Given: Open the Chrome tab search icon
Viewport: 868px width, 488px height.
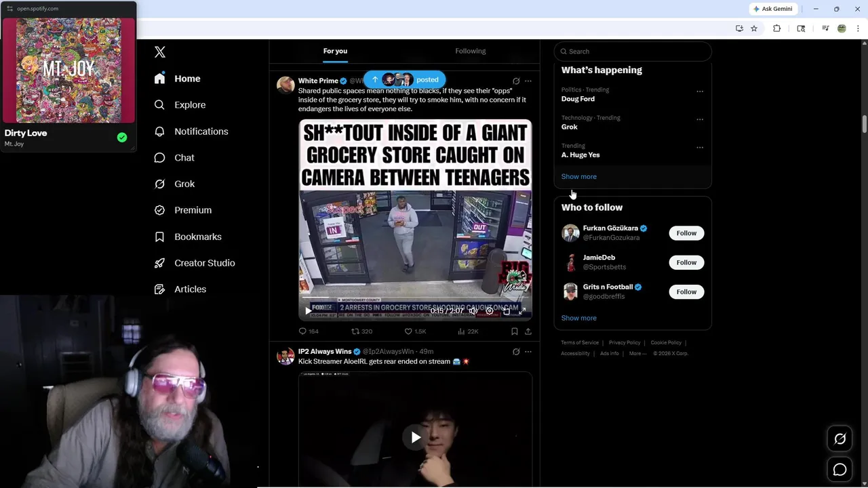Looking at the screenshot, I should tap(801, 28).
